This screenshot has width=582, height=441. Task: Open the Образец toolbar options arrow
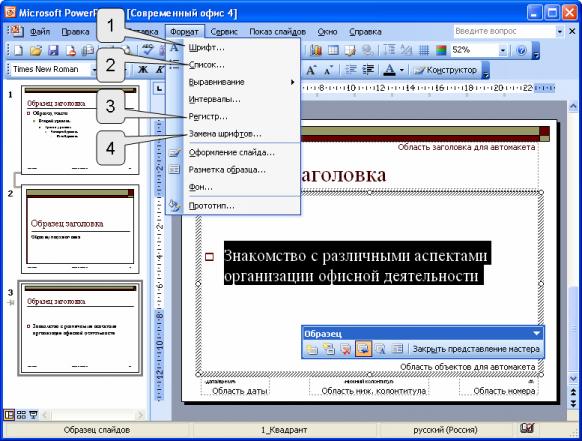pos(536,333)
